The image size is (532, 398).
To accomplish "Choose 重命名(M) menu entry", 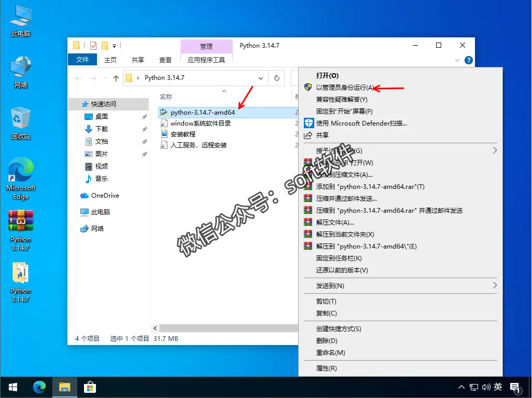I will point(400,352).
